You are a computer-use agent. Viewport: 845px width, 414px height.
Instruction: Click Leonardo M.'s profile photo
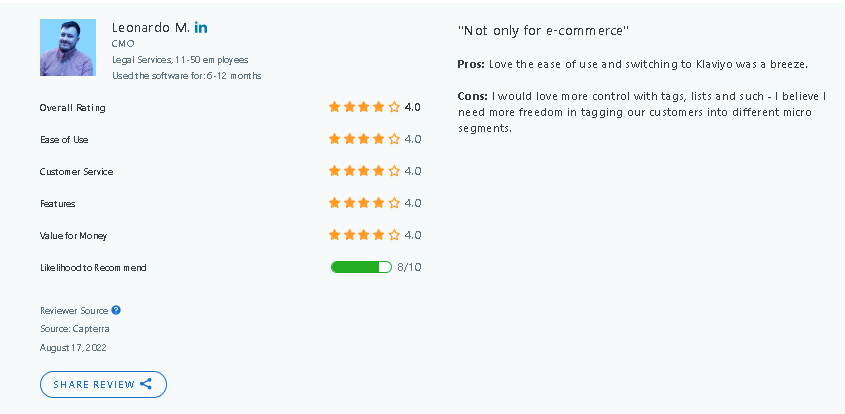pyautogui.click(x=68, y=47)
